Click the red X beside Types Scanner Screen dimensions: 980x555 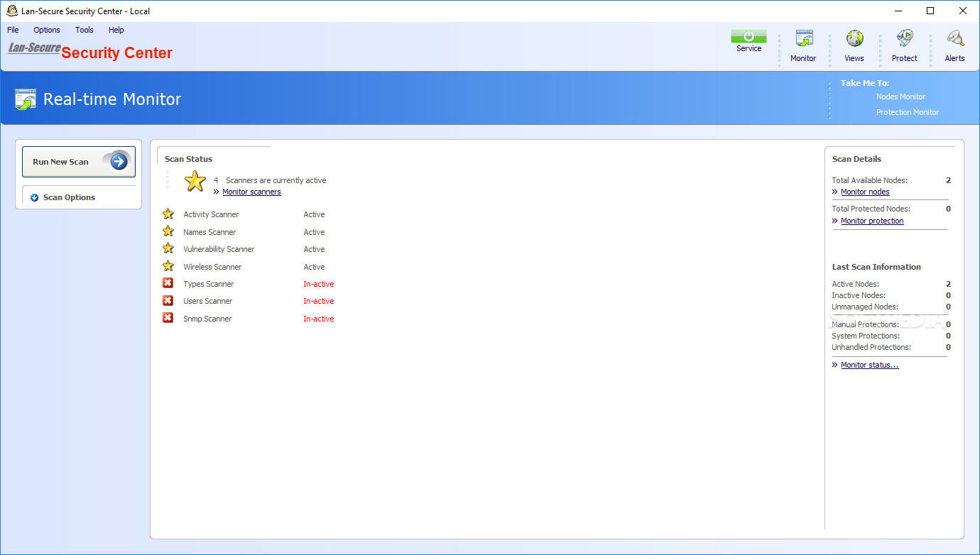coord(168,283)
